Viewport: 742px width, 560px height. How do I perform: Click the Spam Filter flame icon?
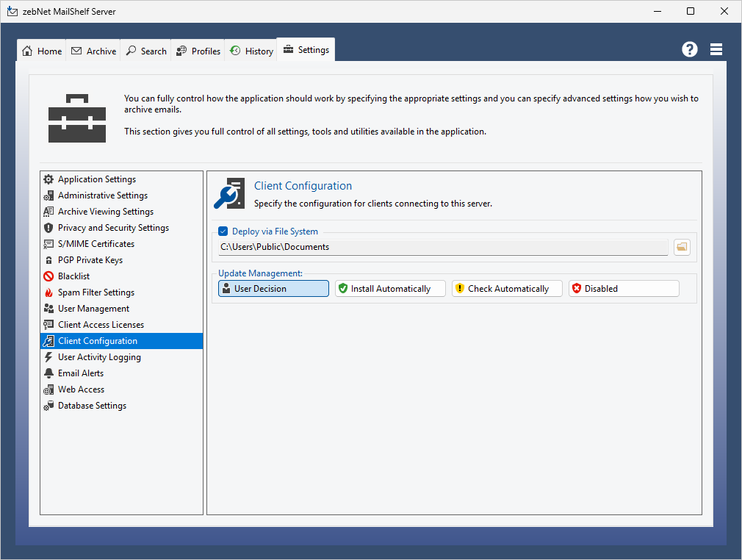[x=48, y=292]
